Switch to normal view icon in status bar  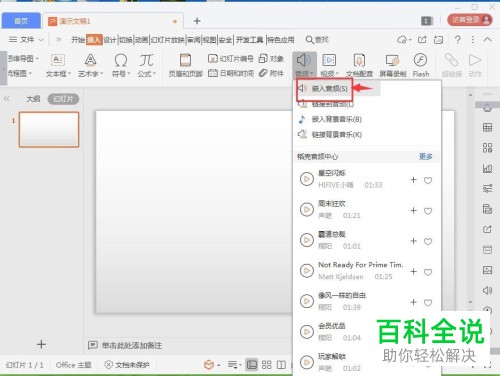pos(252,365)
